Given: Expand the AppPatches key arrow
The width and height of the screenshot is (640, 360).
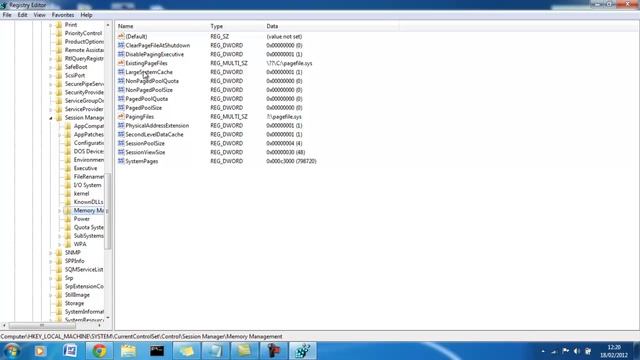Looking at the screenshot, I should pyautogui.click(x=60, y=135).
